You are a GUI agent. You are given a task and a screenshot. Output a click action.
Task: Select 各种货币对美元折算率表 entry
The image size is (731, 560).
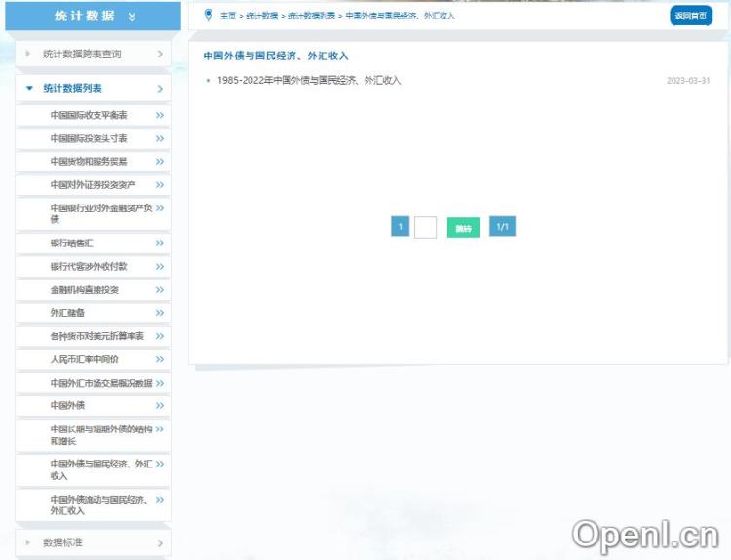tap(93, 336)
